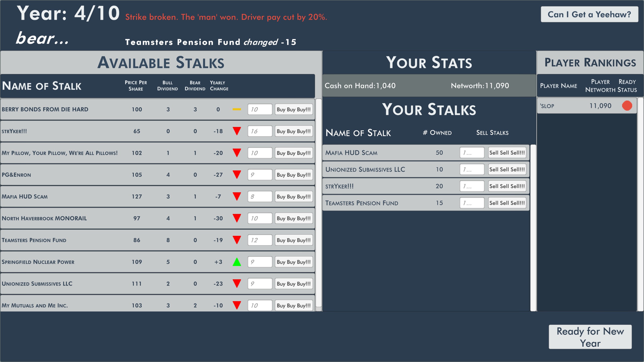644x362 pixels.
Task: Click red down arrow for North Haverbrook Monorail
Action: pyautogui.click(x=237, y=218)
